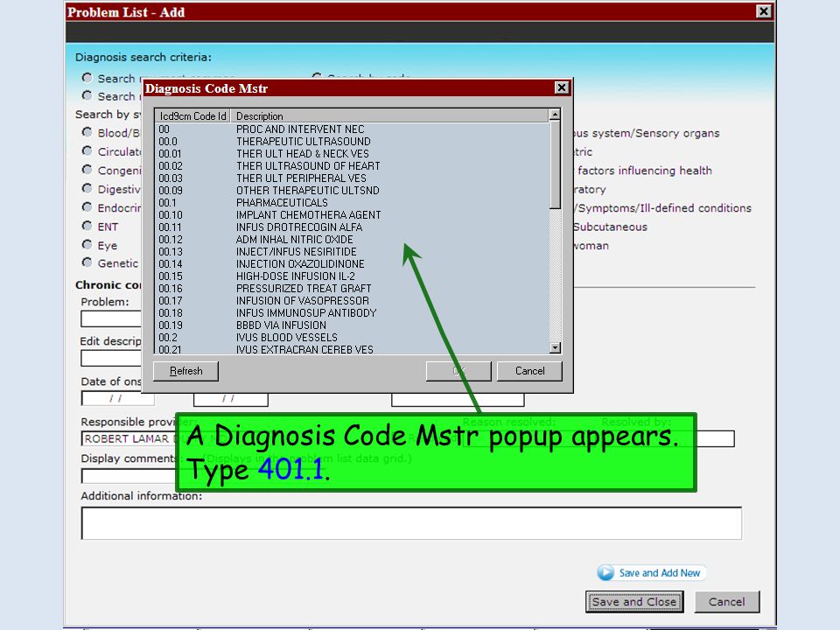Select row BBBD VIA INFUSION

click(352, 325)
